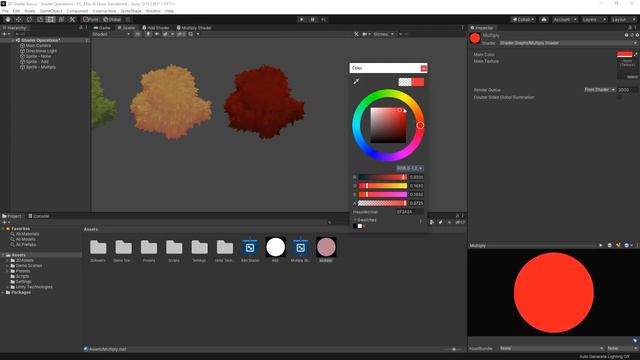This screenshot has height=360, width=640.
Task: Open the Component menu
Action: click(77, 11)
